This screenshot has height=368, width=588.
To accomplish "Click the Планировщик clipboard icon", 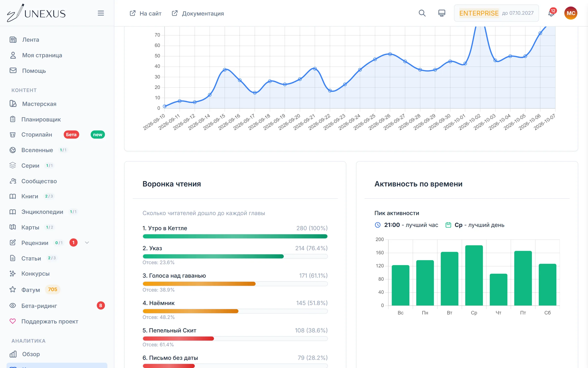I will 13,119.
